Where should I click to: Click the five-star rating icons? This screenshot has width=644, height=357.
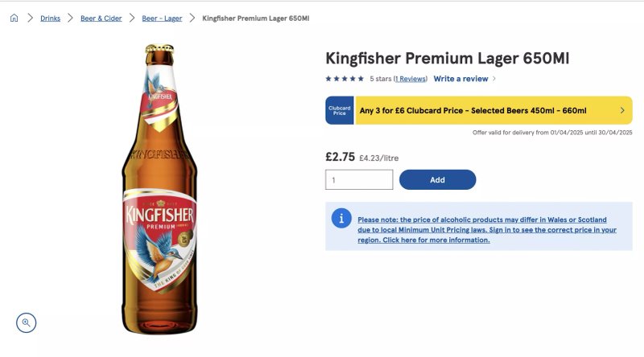(345, 79)
